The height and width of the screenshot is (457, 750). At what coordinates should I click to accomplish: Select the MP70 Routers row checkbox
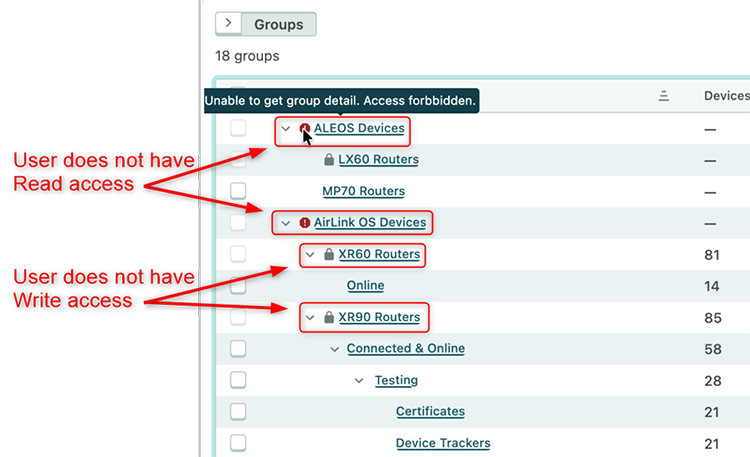pos(238,191)
